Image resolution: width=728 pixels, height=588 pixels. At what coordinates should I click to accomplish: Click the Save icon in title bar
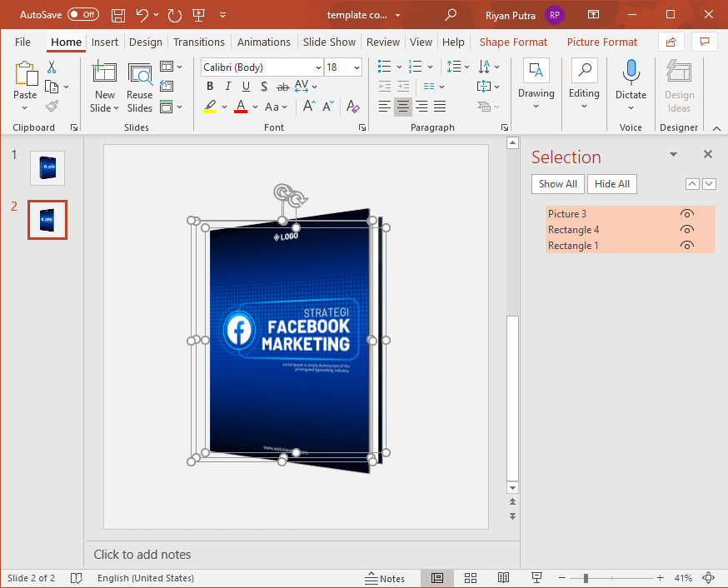point(118,15)
